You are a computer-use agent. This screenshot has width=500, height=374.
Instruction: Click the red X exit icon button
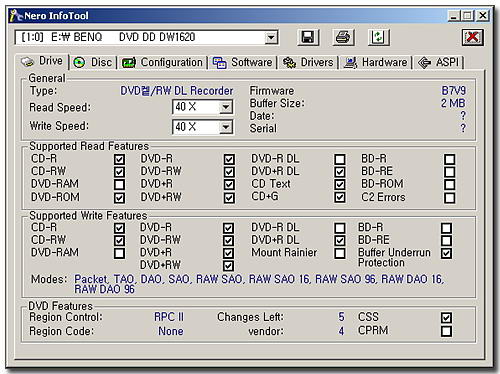pyautogui.click(x=473, y=37)
